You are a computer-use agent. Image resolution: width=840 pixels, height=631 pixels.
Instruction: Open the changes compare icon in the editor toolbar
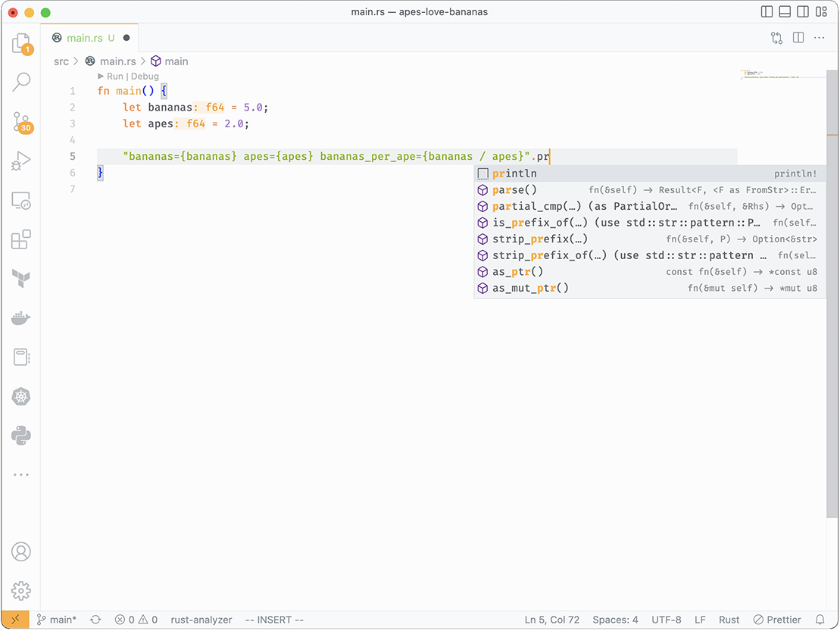coord(777,37)
